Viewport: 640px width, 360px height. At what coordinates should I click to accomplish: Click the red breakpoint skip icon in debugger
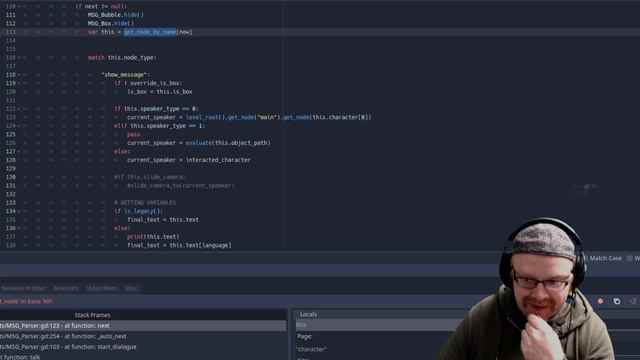pos(600,301)
